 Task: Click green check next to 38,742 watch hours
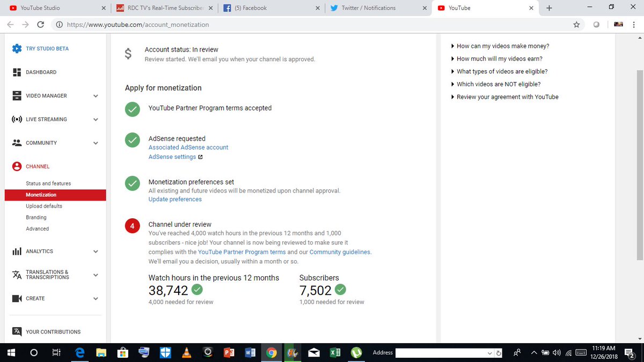coord(197,290)
